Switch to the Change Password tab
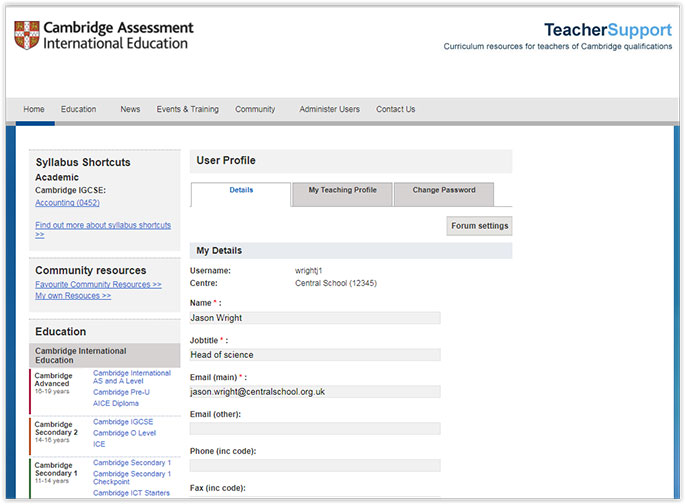The height and width of the screenshot is (504, 685). [444, 190]
